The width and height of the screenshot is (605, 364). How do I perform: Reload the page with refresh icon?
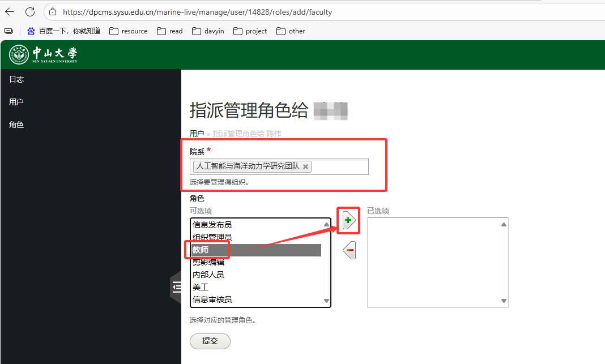[x=30, y=11]
